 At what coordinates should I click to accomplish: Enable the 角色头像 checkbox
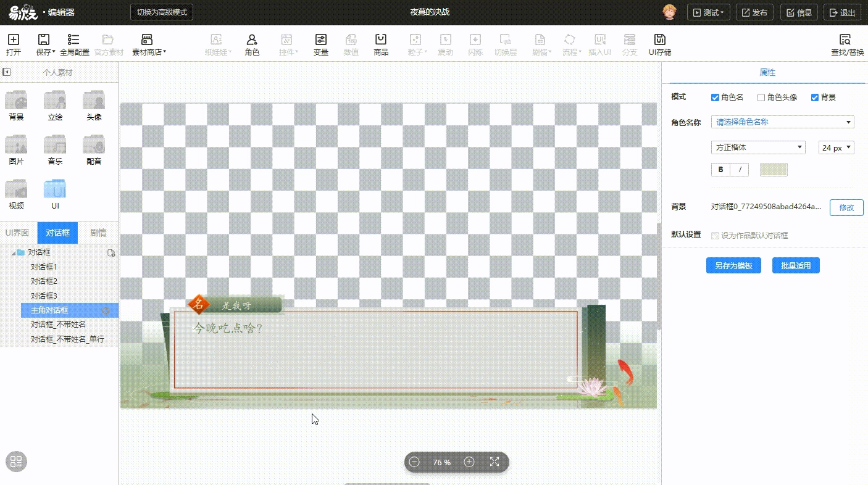coord(761,97)
